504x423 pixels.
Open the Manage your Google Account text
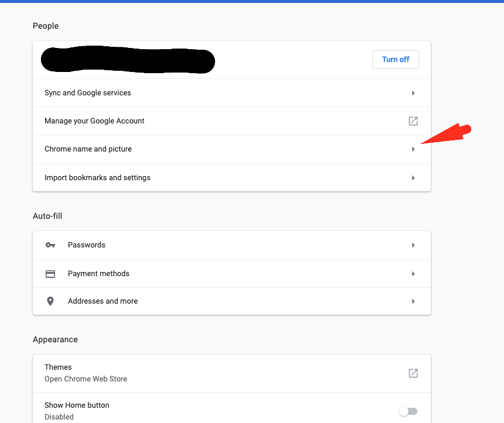point(94,121)
